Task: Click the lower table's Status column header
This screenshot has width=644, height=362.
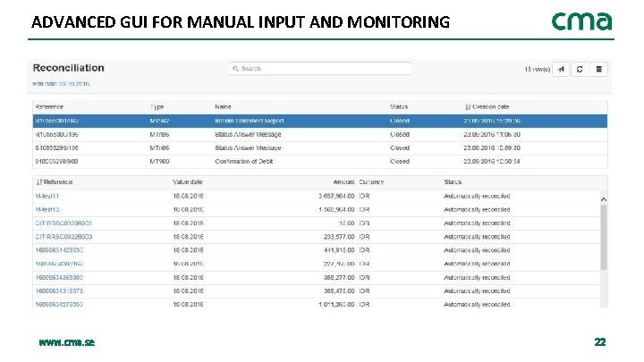Action: click(x=453, y=182)
